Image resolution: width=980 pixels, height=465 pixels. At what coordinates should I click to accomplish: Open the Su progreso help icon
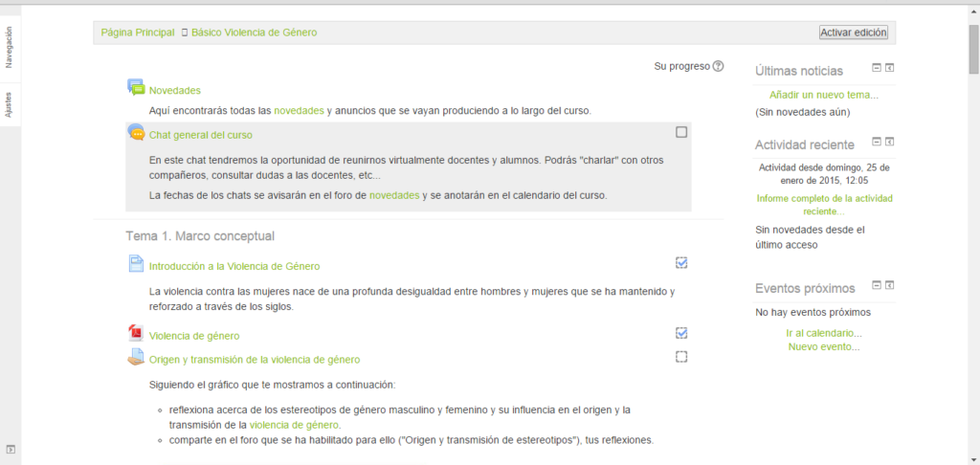point(719,66)
